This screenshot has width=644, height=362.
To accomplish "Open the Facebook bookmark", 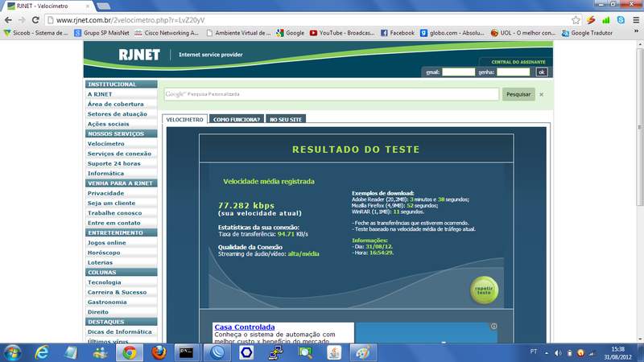I will pyautogui.click(x=398, y=33).
